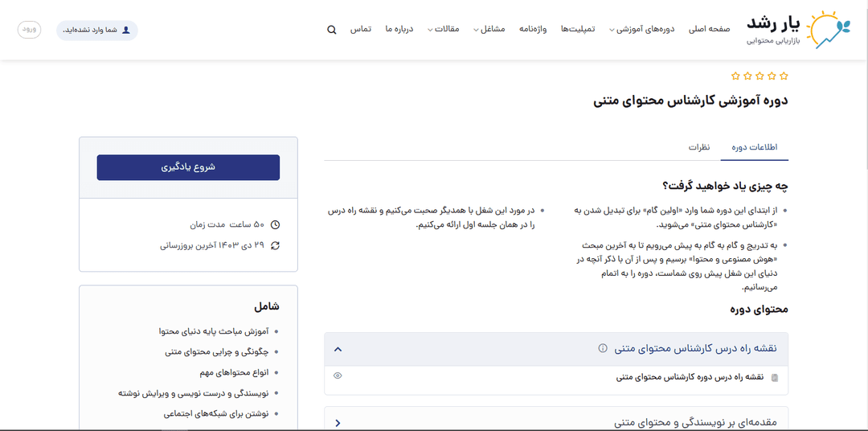Click list item چگونگی و چرایی محتوای متنی
Screen dimensions: 868x431
[216, 351]
